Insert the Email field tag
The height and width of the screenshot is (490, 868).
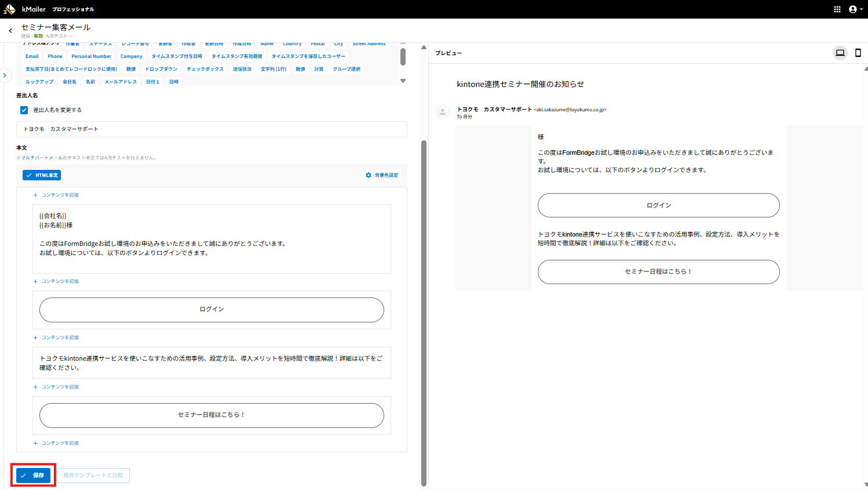[x=32, y=57]
